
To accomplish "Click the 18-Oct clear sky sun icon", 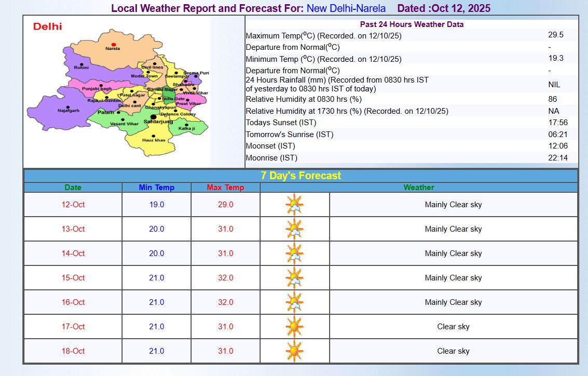I will [294, 351].
